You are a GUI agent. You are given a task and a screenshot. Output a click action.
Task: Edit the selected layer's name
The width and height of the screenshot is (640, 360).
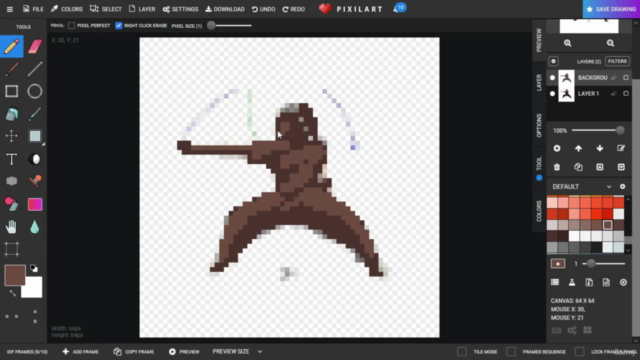(x=621, y=148)
